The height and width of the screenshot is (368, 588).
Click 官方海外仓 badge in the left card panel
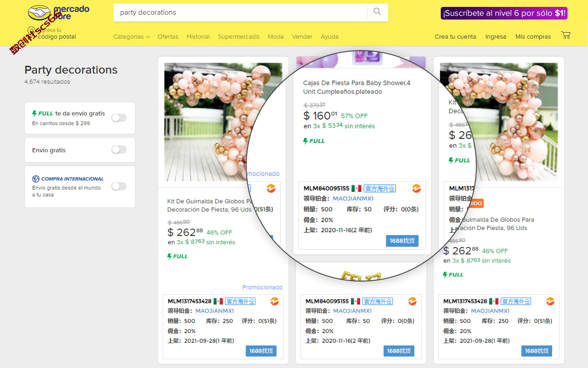tap(240, 301)
